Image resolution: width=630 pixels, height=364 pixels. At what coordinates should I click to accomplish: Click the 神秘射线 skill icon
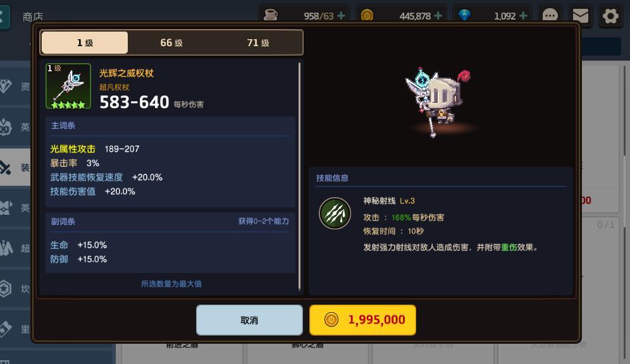[x=335, y=213]
